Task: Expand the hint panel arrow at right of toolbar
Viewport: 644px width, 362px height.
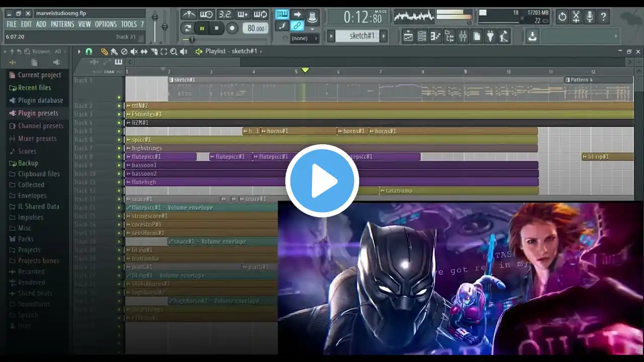Action: pyautogui.click(x=616, y=36)
